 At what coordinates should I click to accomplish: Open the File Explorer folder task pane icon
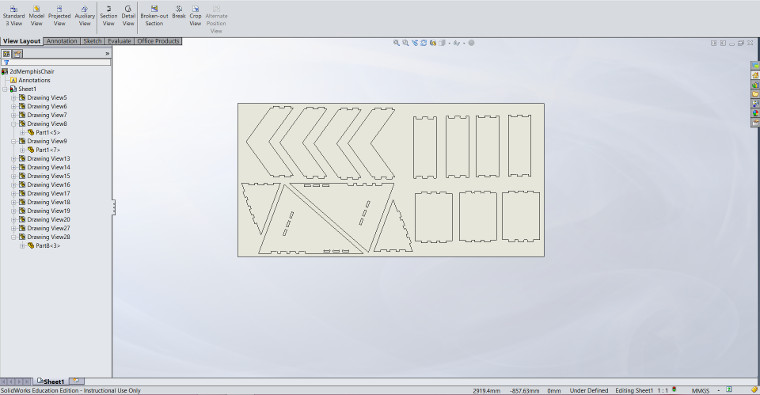pos(755,94)
